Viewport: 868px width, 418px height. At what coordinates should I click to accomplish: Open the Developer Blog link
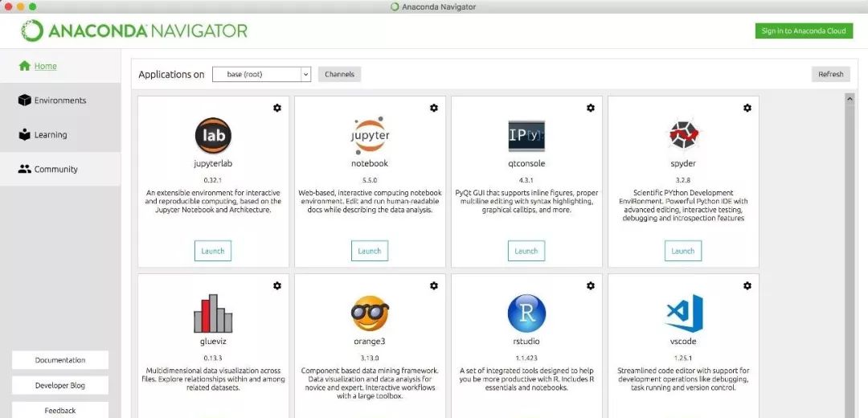[60, 385]
